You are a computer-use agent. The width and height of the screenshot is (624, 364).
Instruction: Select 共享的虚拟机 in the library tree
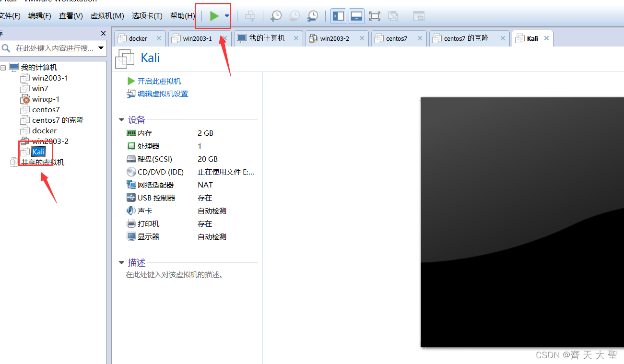coord(43,163)
